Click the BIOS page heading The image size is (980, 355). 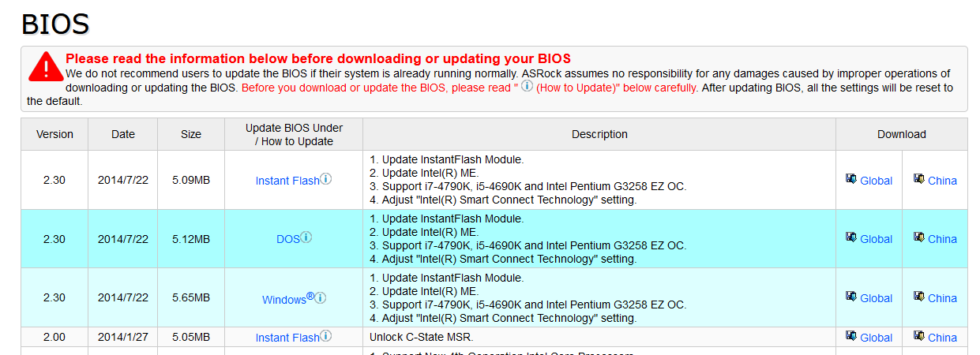(55, 24)
